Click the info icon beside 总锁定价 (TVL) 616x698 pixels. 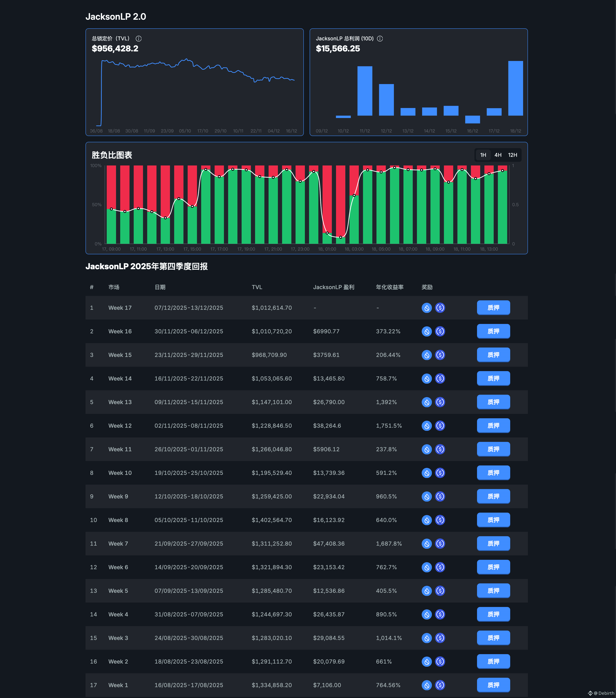point(138,39)
